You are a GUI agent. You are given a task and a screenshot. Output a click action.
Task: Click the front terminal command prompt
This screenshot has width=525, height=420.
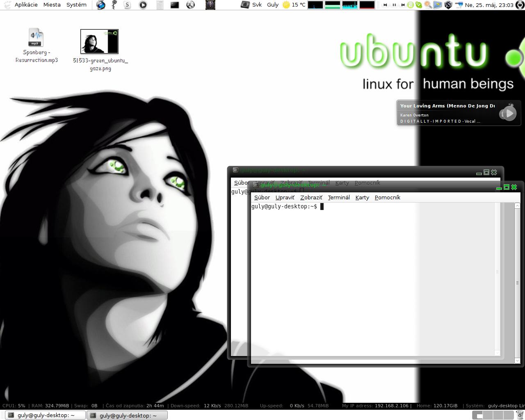[x=288, y=206]
